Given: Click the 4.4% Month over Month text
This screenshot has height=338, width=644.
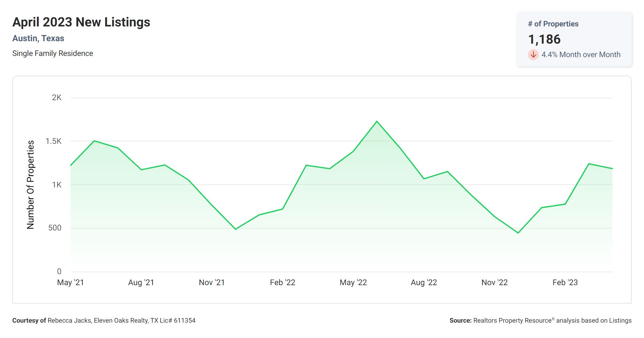Looking at the screenshot, I should tap(581, 55).
